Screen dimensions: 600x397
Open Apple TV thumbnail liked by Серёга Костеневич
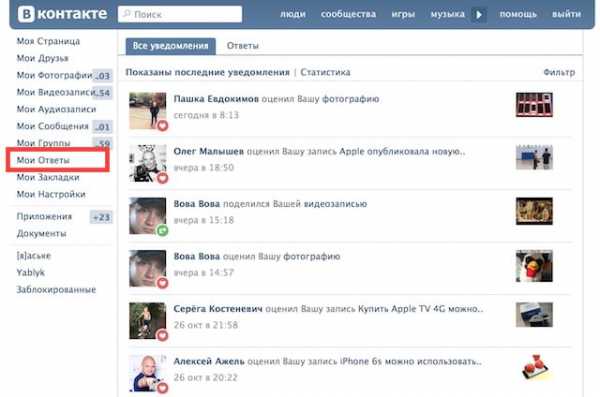point(534,315)
